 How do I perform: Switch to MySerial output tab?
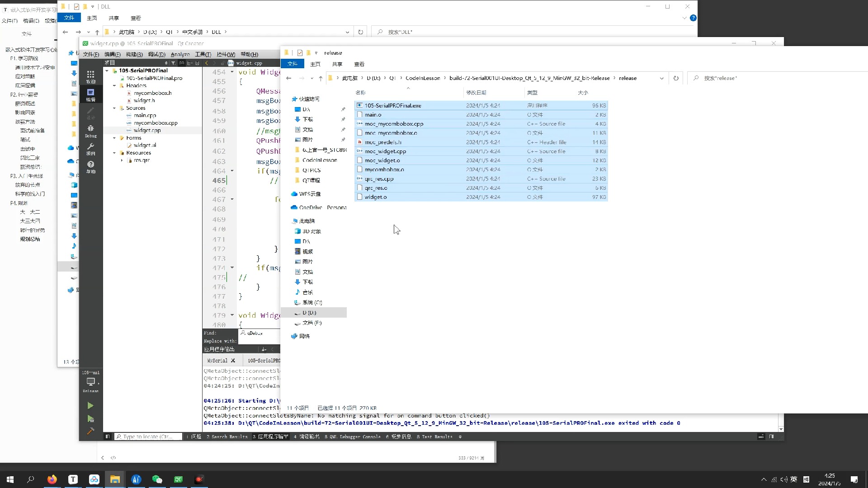point(217,361)
